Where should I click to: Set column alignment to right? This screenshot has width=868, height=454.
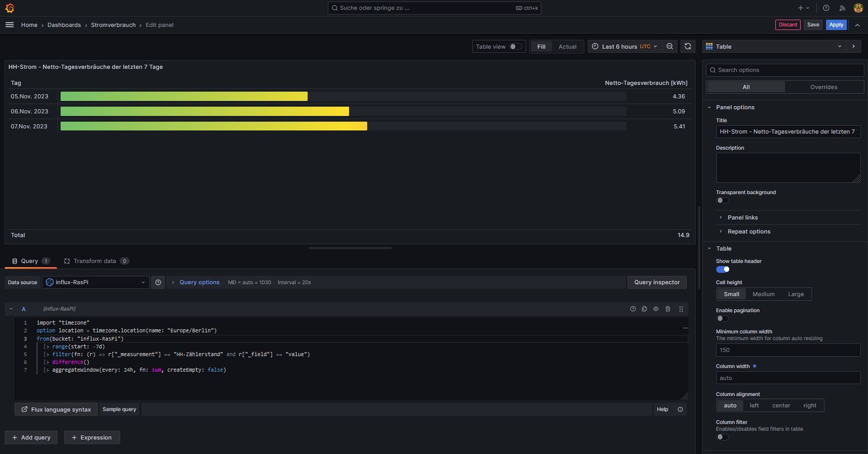(809, 405)
